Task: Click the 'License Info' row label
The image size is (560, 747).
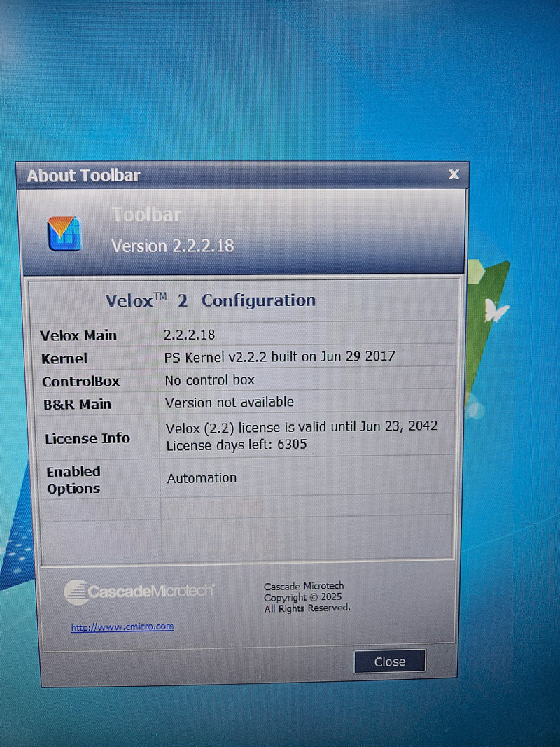Action: (x=87, y=438)
